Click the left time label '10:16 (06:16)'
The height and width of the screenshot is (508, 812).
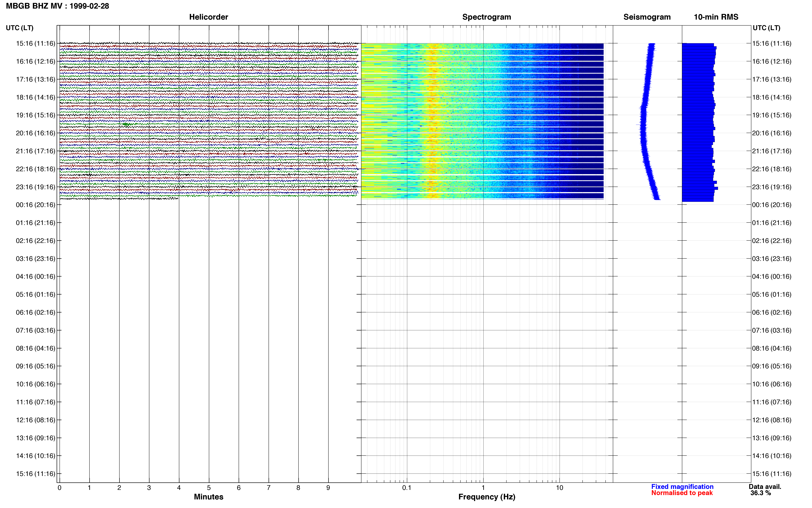point(36,384)
